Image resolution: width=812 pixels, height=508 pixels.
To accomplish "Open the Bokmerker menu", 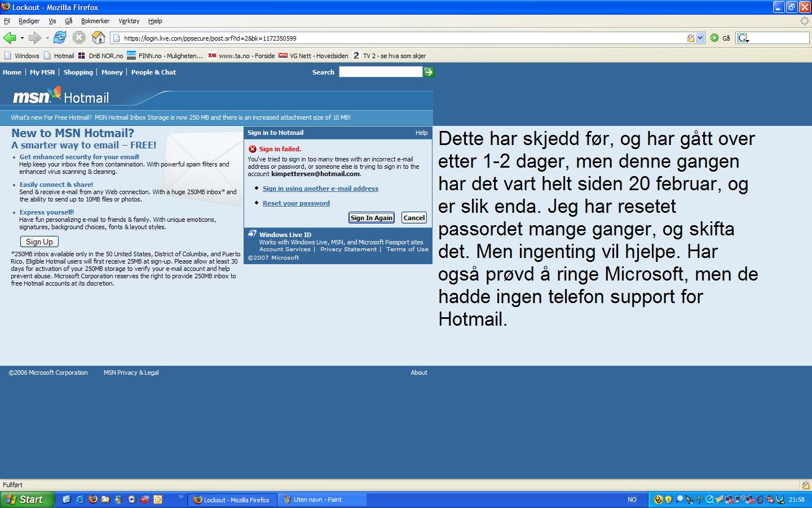I will (95, 21).
